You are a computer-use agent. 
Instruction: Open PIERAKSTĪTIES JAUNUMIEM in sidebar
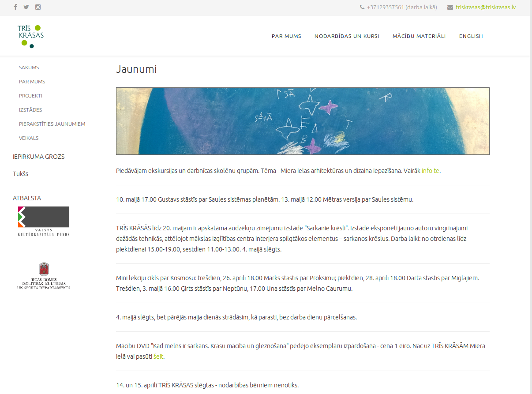(52, 124)
